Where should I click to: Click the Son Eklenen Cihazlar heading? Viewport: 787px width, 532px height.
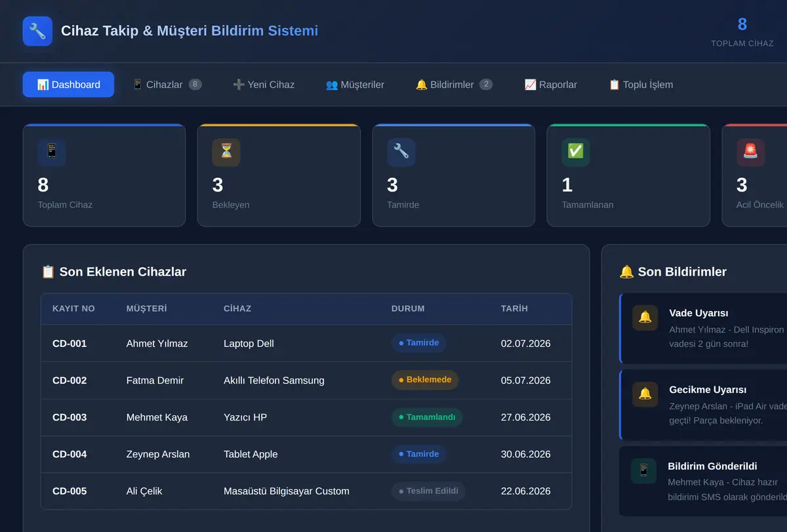click(113, 272)
